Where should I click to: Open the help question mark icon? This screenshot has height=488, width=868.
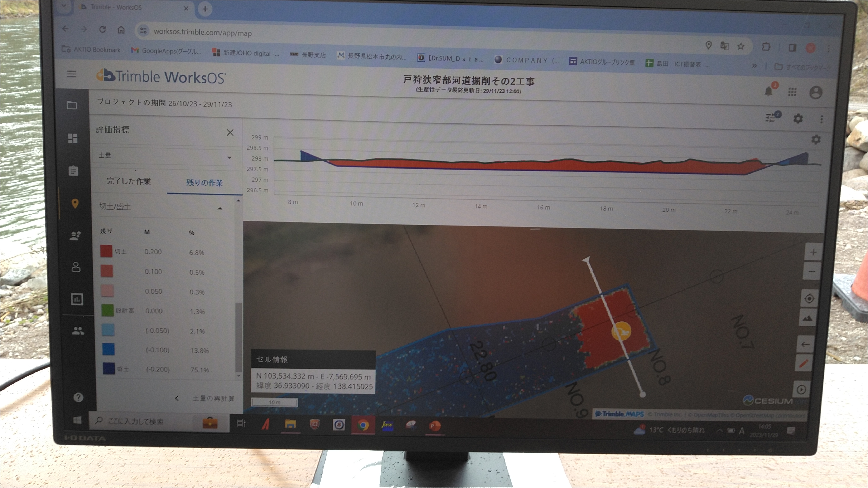(78, 397)
